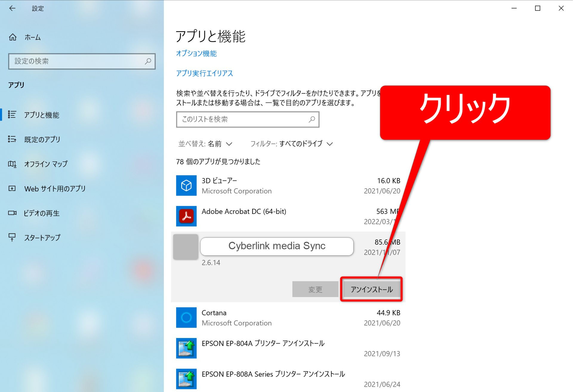Open the アプリ実行エイリアス link

[204, 73]
